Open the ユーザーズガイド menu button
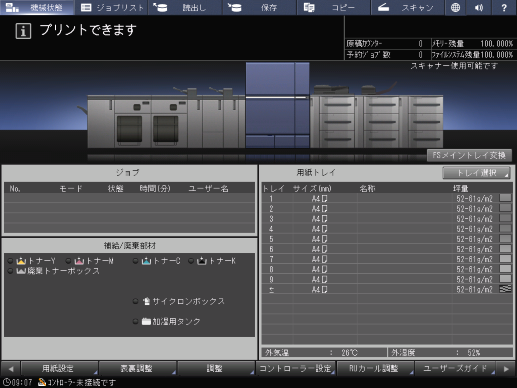Viewport: 517px width, 388px height. [455, 368]
